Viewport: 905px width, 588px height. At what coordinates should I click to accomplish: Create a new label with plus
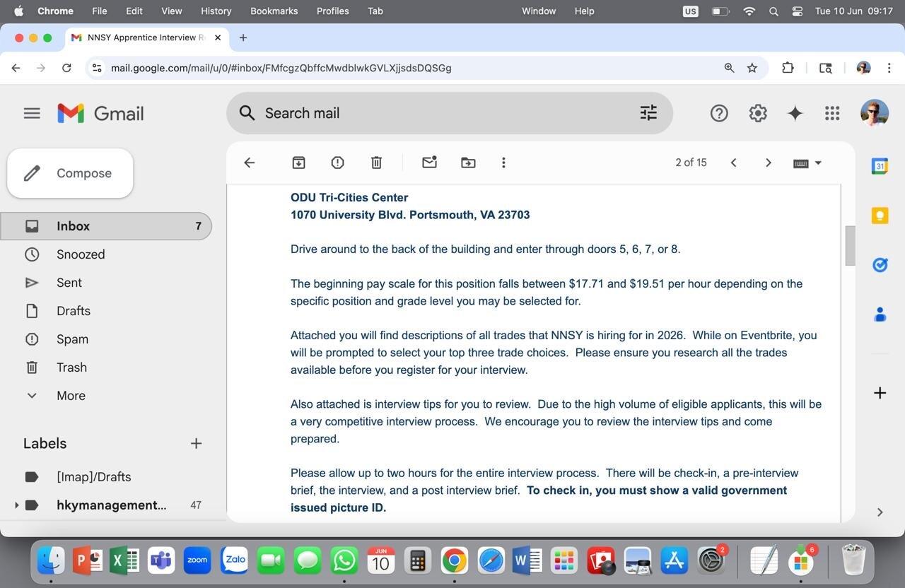(196, 443)
